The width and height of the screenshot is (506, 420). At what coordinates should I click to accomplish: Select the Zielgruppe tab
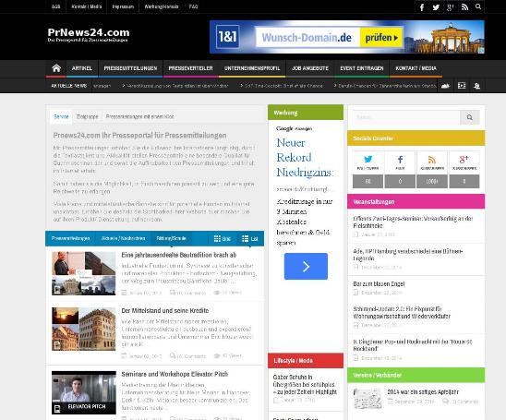[x=87, y=116]
